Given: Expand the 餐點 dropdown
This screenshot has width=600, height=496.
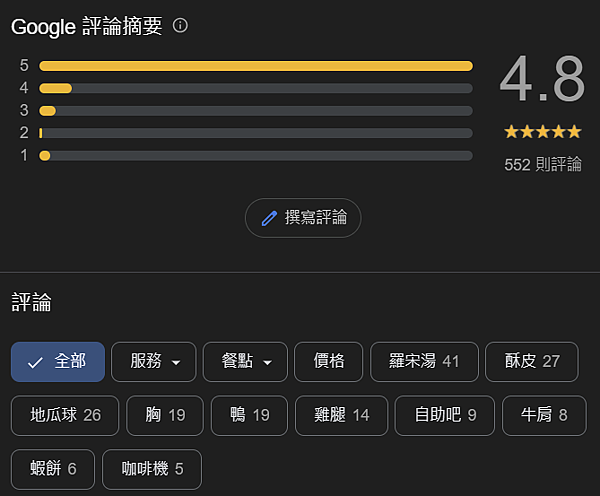Looking at the screenshot, I should (245, 362).
